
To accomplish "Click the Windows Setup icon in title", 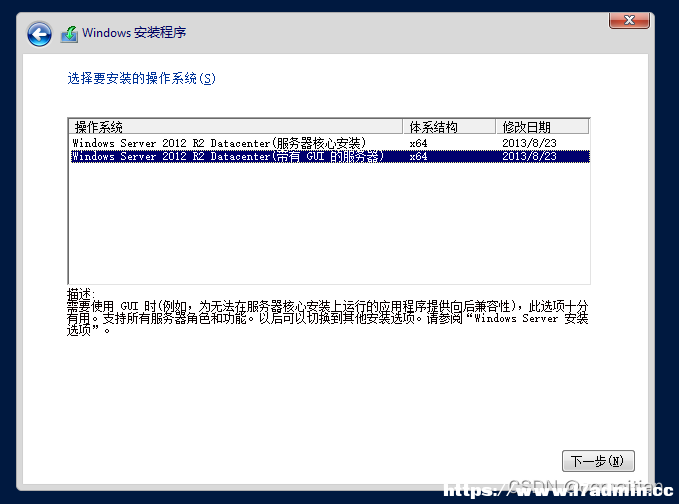I will (x=69, y=34).
